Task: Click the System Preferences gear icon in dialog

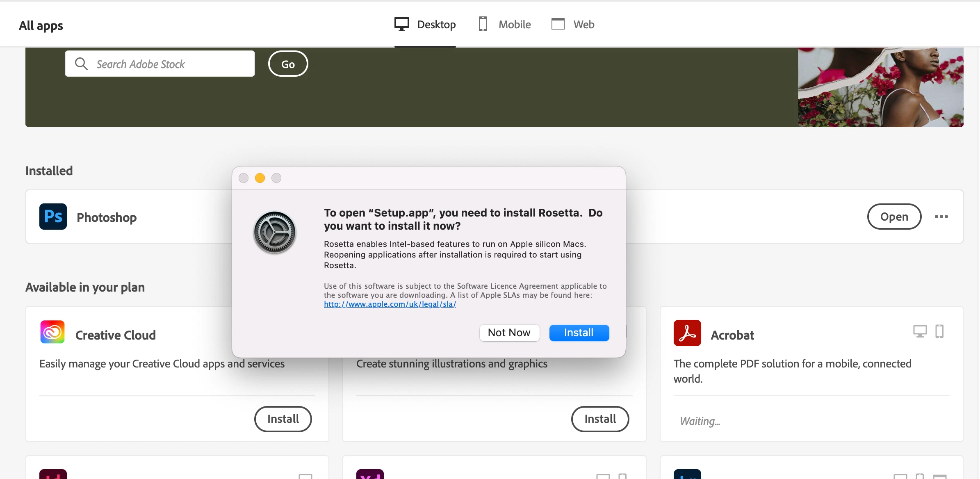Action: pyautogui.click(x=274, y=232)
